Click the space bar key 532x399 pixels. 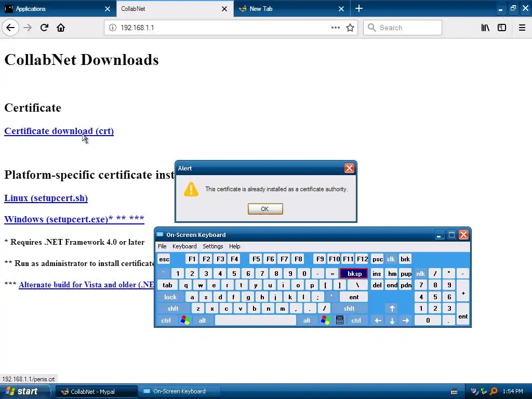pos(256,320)
